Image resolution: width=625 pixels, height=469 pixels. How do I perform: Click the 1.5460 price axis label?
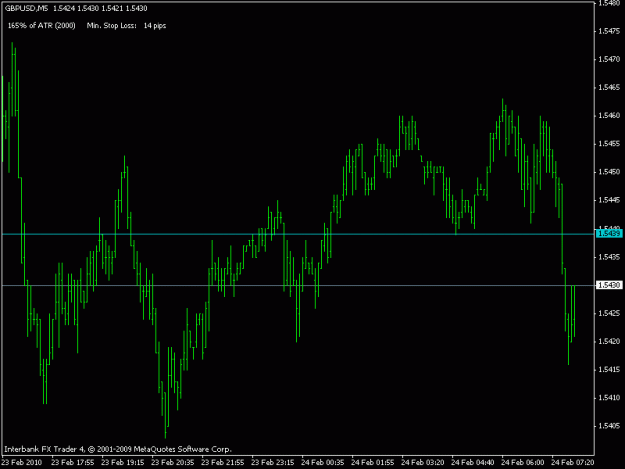[x=609, y=116]
